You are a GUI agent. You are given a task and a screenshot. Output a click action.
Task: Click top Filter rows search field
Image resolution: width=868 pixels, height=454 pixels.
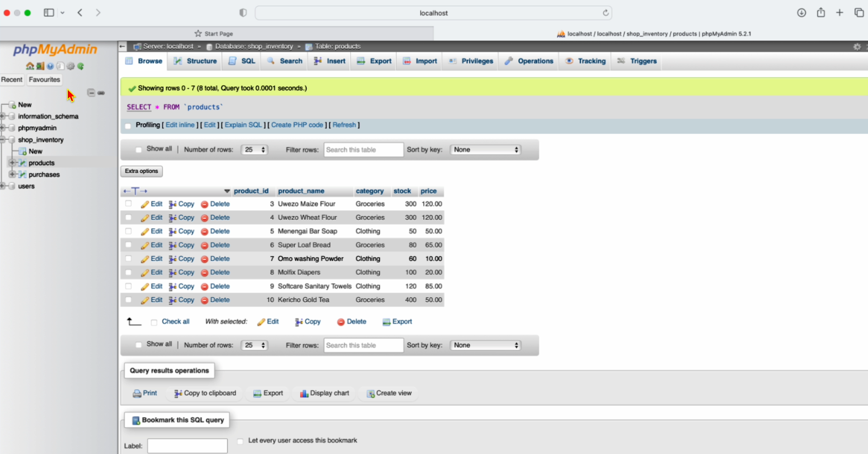pyautogui.click(x=363, y=149)
